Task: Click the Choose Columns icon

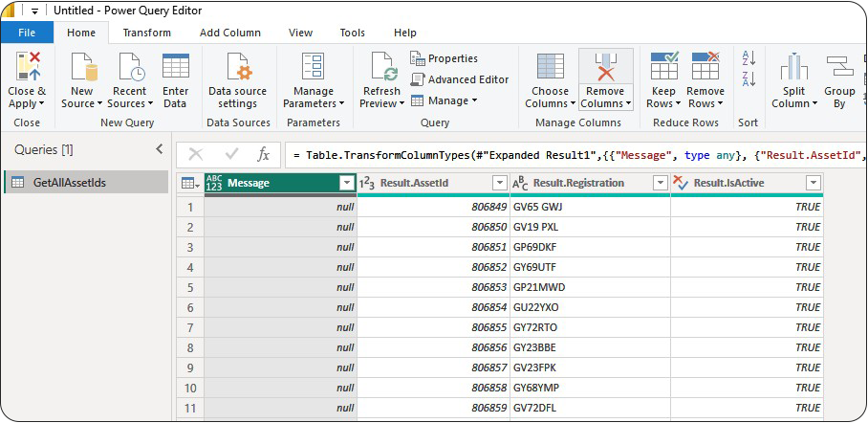Action: point(550,67)
